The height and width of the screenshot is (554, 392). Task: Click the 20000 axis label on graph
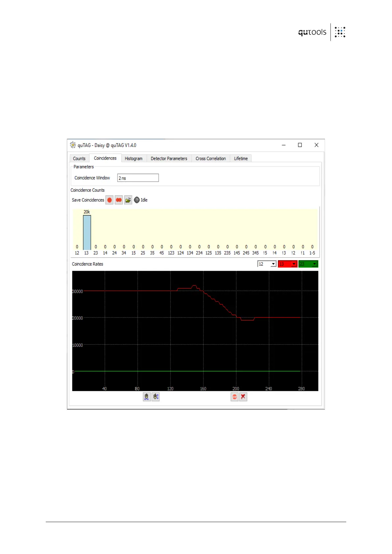(x=78, y=318)
